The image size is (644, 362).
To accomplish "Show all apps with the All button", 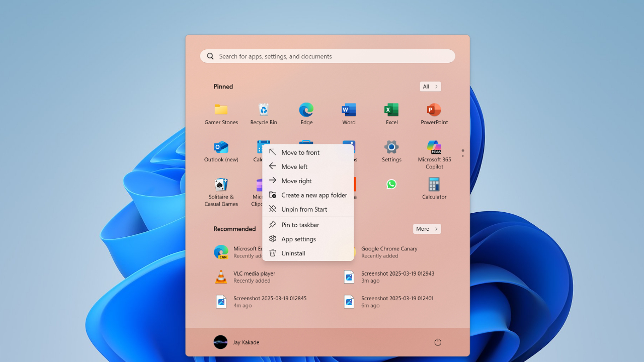I will (430, 86).
